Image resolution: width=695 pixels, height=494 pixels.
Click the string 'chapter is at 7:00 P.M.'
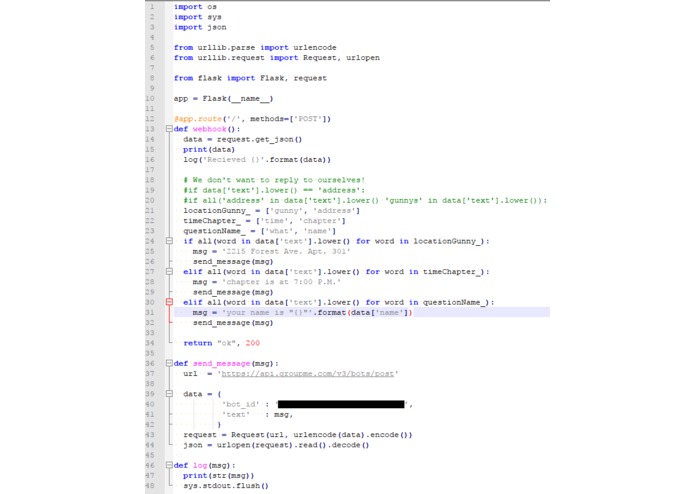(281, 282)
